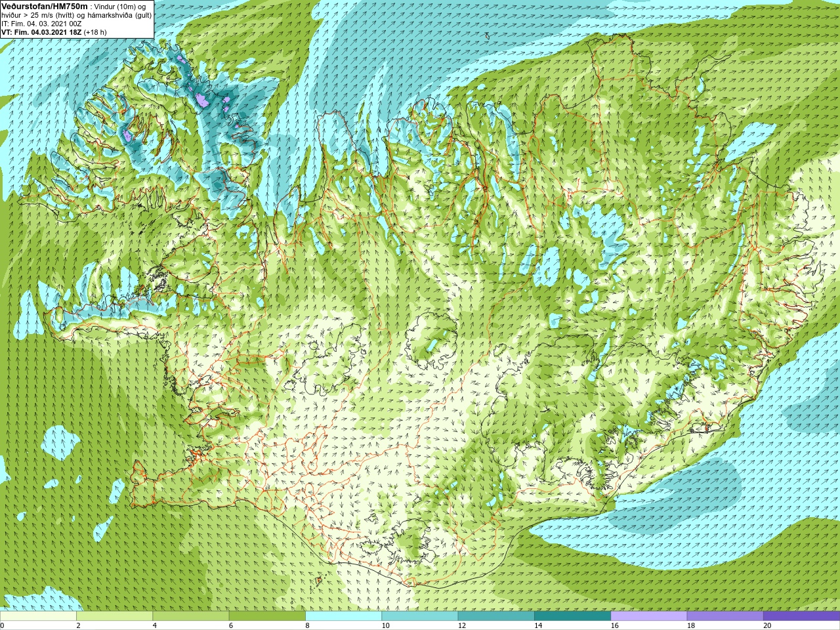This screenshot has width=840, height=630.
Task: Click the 'VT: Fim. 04.03.2021 18Z' line
Action: tap(41, 32)
